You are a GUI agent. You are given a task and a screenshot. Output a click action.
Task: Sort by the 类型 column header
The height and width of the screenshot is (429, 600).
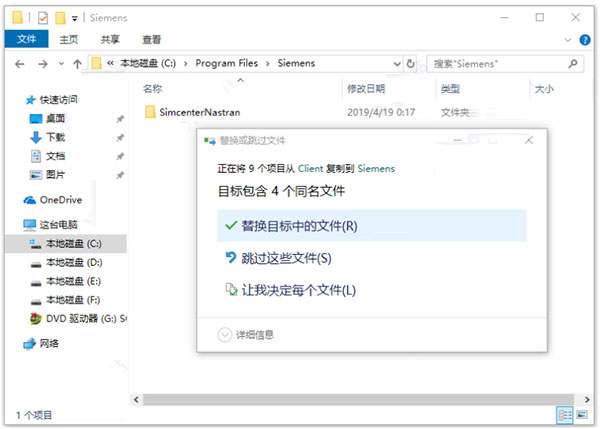pyautogui.click(x=450, y=89)
